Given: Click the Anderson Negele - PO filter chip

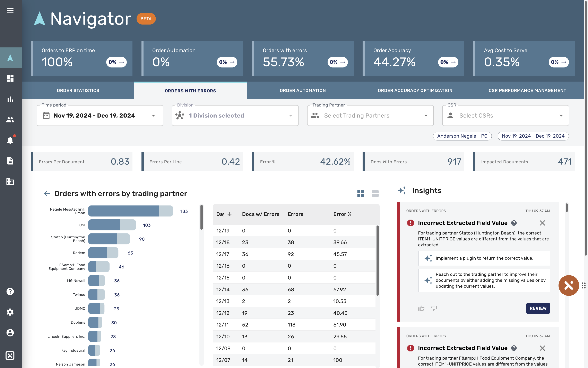Looking at the screenshot, I should tap(462, 136).
